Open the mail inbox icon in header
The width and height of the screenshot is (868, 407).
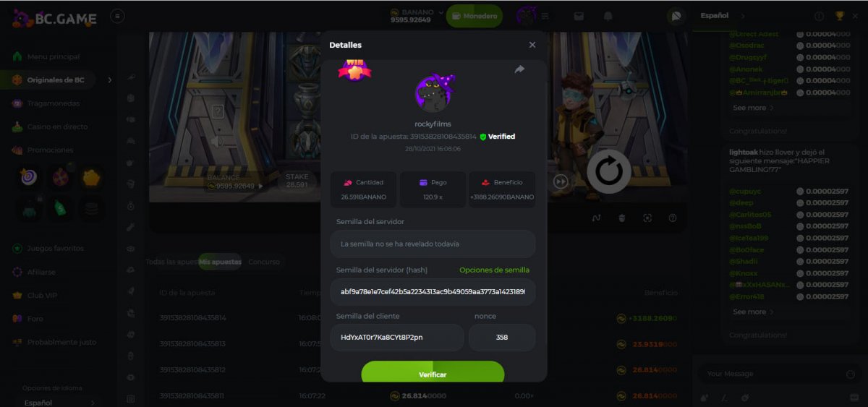579,16
